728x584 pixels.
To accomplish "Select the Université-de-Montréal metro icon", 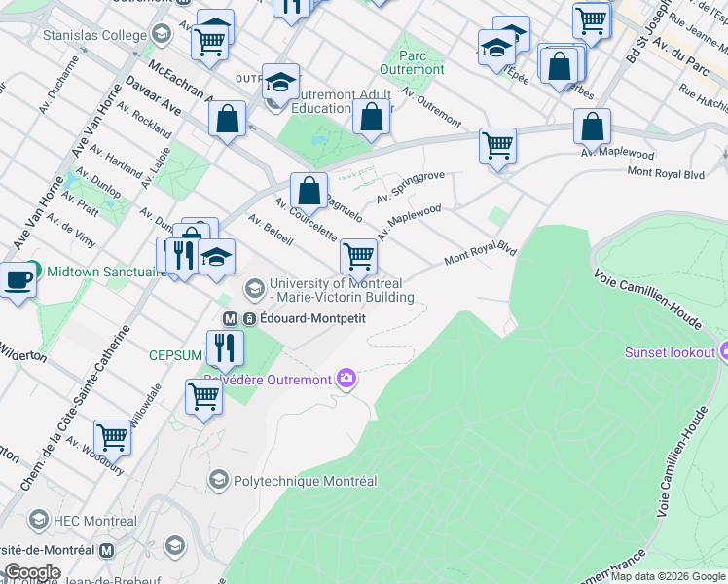I will [107, 551].
